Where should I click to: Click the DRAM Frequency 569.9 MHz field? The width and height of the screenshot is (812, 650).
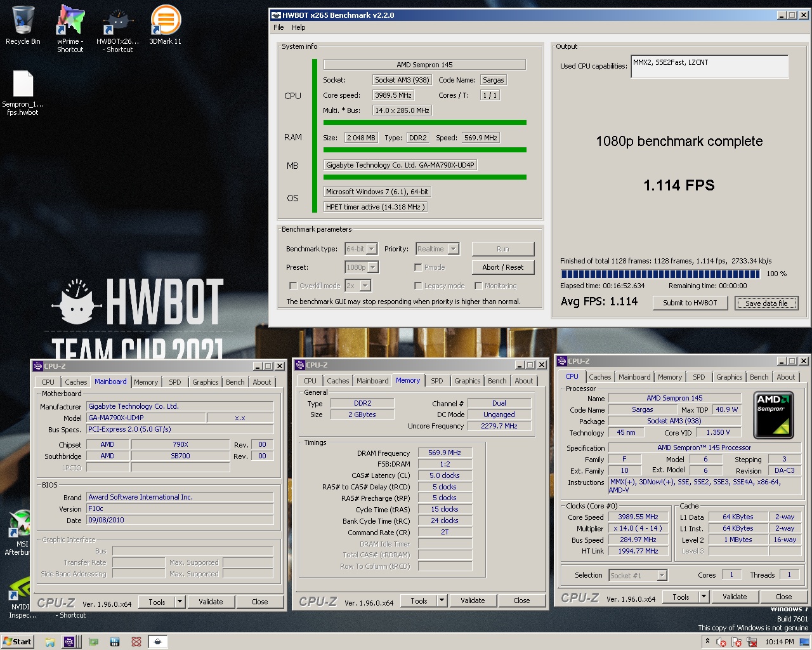click(x=444, y=453)
